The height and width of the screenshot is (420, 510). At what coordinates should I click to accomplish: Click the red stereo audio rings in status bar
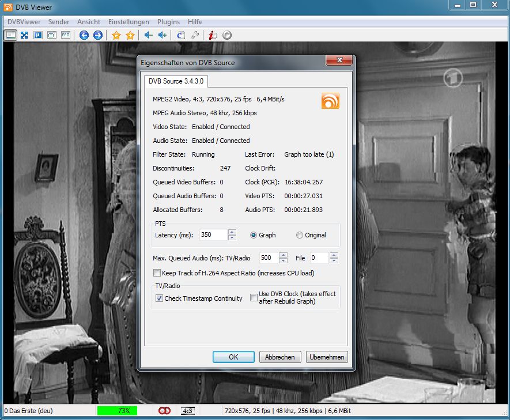164,411
